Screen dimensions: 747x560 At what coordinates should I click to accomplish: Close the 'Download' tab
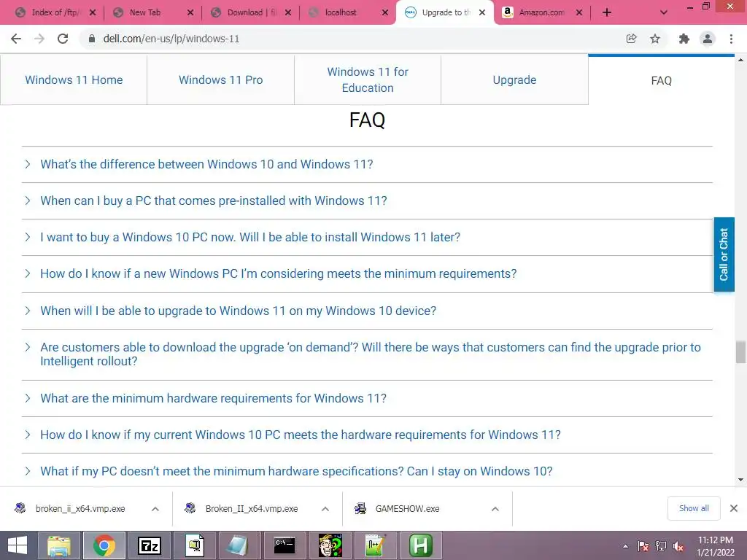pos(287,12)
